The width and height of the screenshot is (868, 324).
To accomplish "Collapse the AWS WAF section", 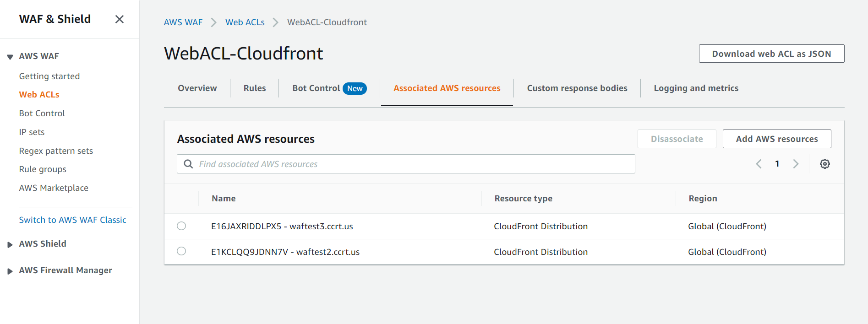I will [x=10, y=57].
